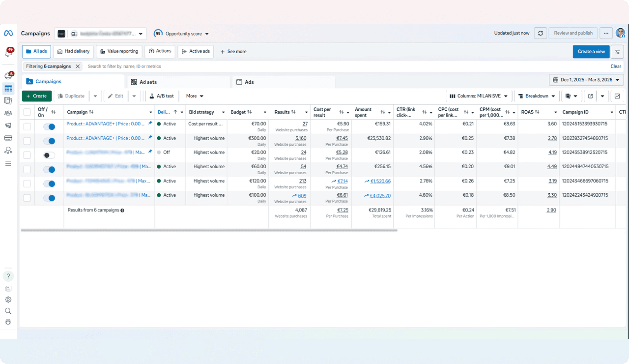Check the select-all campaigns header checkbox
The width and height of the screenshot is (629, 364).
click(x=27, y=112)
